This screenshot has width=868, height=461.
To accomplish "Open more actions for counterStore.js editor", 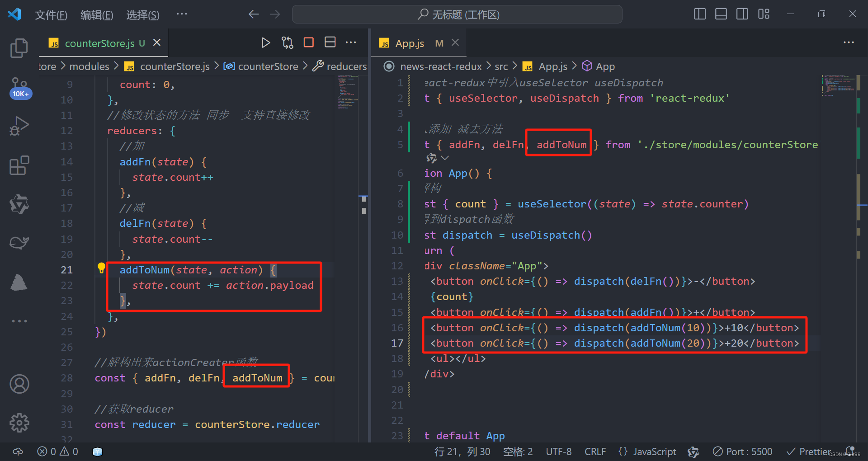I will (x=351, y=42).
